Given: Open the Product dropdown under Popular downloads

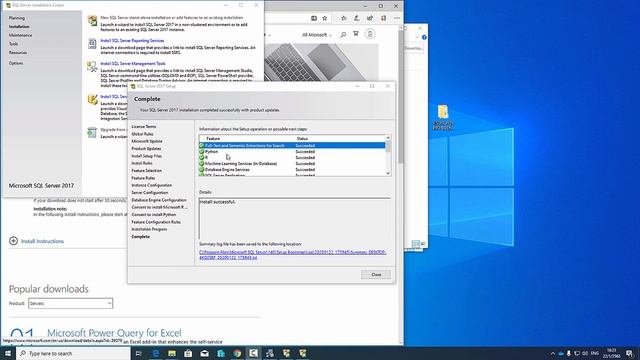Looking at the screenshot, I should [x=71, y=303].
